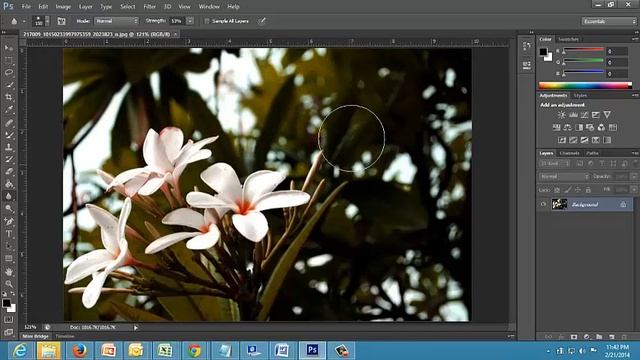Open Firefox from the taskbar
The width and height of the screenshot is (640, 360).
pos(80,351)
